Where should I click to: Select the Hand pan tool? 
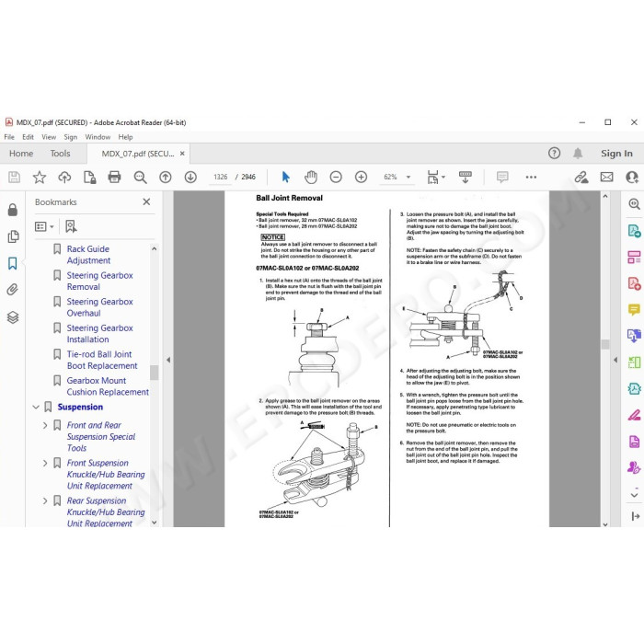[x=311, y=177]
